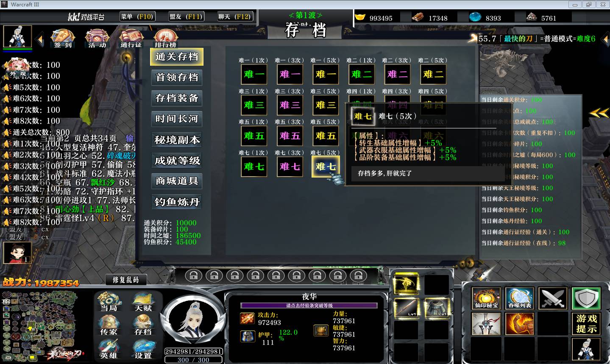Select the spear item in the inventory
The width and height of the screenshot is (610, 364).
pyautogui.click(x=406, y=308)
